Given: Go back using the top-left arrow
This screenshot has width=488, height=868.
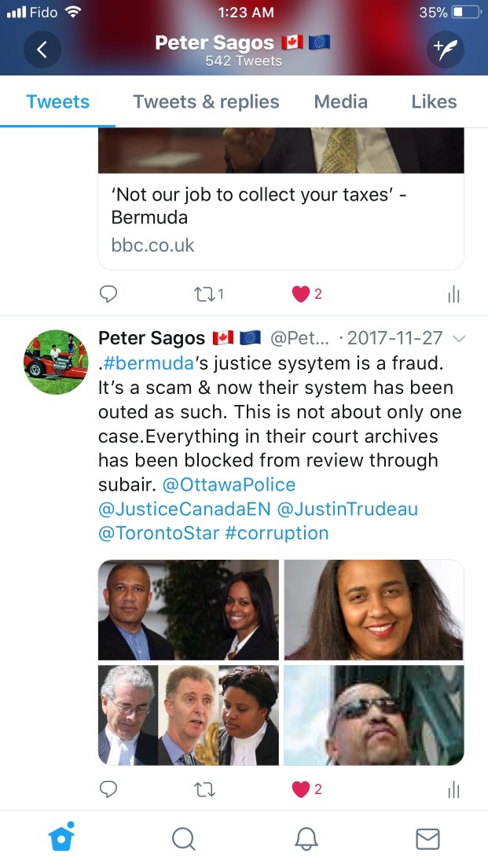Looking at the screenshot, I should [42, 50].
